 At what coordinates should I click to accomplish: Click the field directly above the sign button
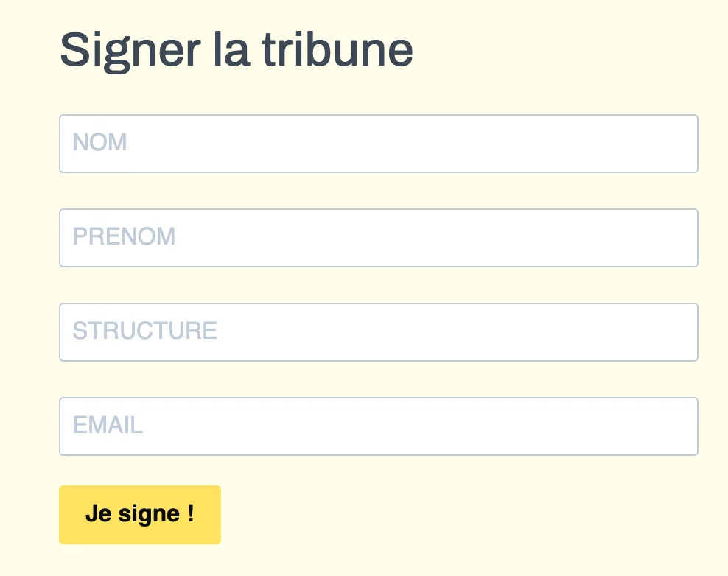click(x=378, y=426)
